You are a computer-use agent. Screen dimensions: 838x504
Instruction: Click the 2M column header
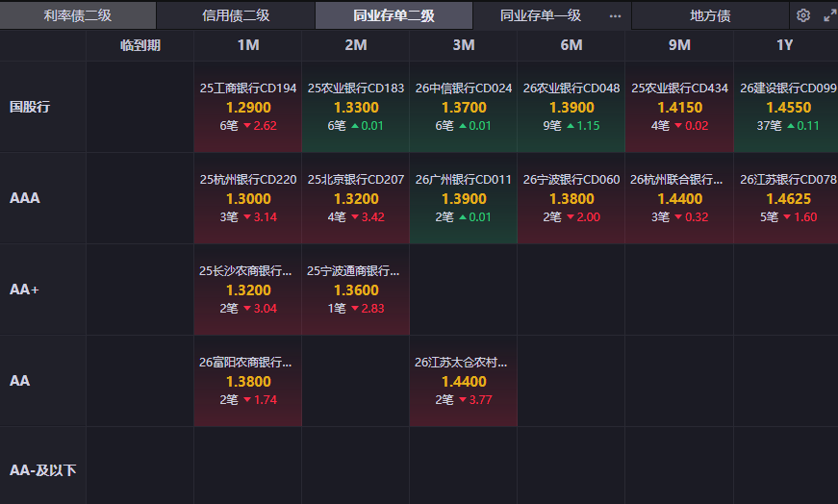coord(356,45)
